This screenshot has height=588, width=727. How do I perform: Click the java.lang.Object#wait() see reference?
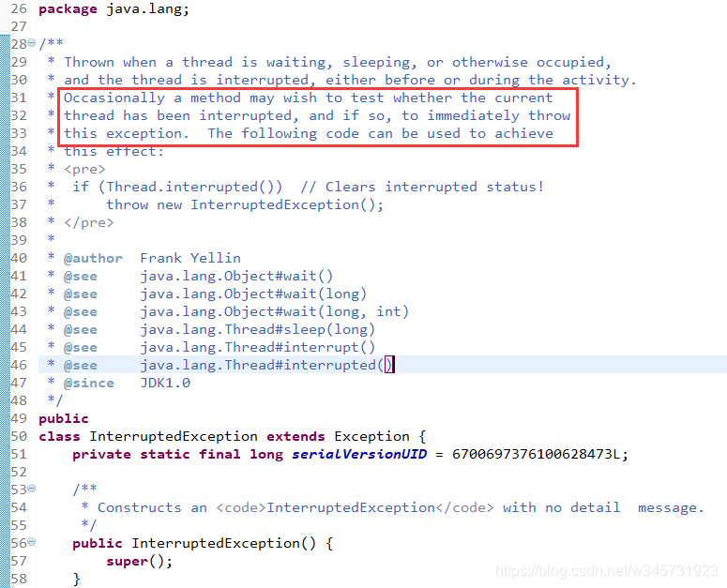[x=236, y=276]
